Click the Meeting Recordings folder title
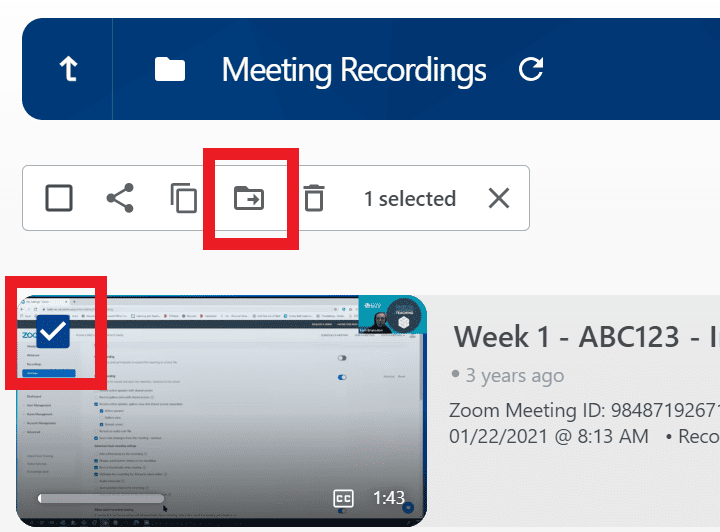720x532 pixels. 354,70
